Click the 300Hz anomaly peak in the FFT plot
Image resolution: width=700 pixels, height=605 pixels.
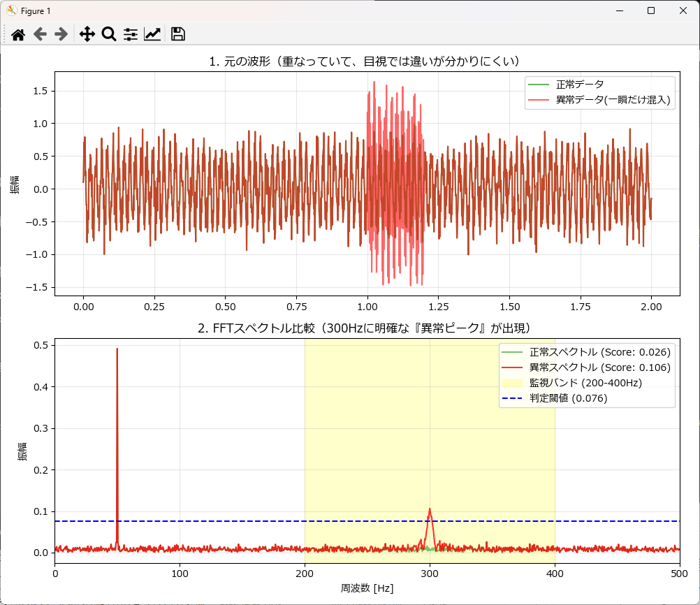click(x=430, y=511)
